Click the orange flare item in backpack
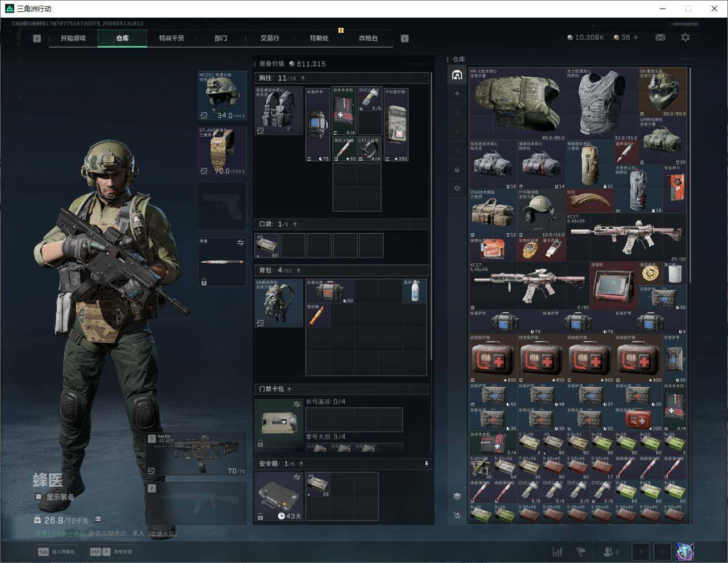 318,315
